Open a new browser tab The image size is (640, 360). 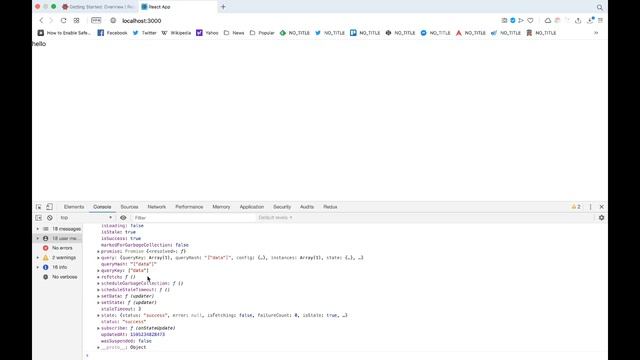223,7
